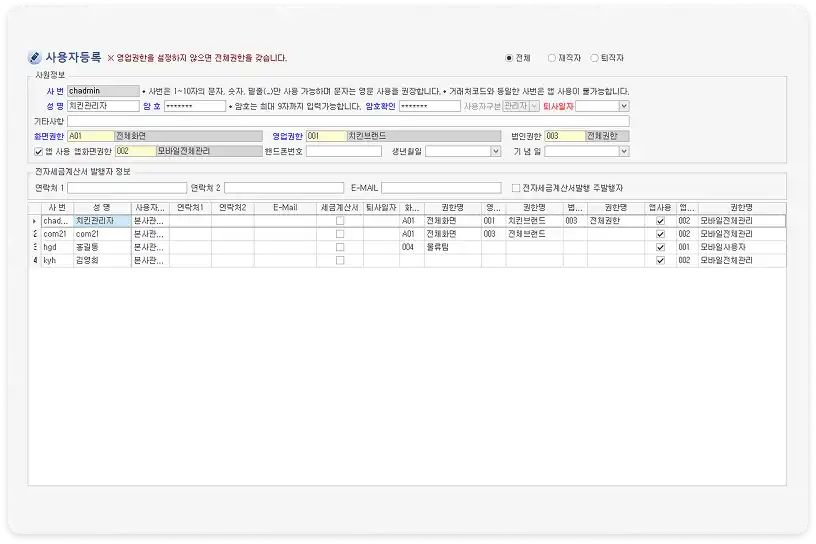The height and width of the screenshot is (544, 816).
Task: Select the 퇴직자 radio button
Action: pyautogui.click(x=594, y=58)
